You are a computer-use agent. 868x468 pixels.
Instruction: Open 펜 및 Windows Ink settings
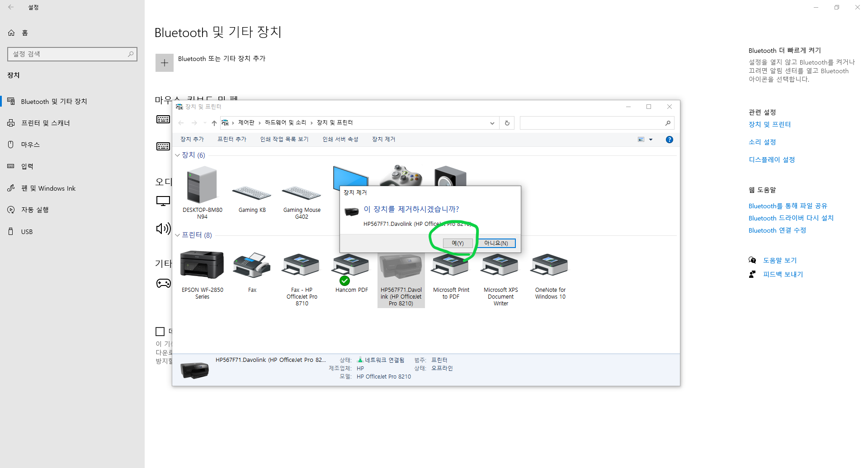[72, 188]
